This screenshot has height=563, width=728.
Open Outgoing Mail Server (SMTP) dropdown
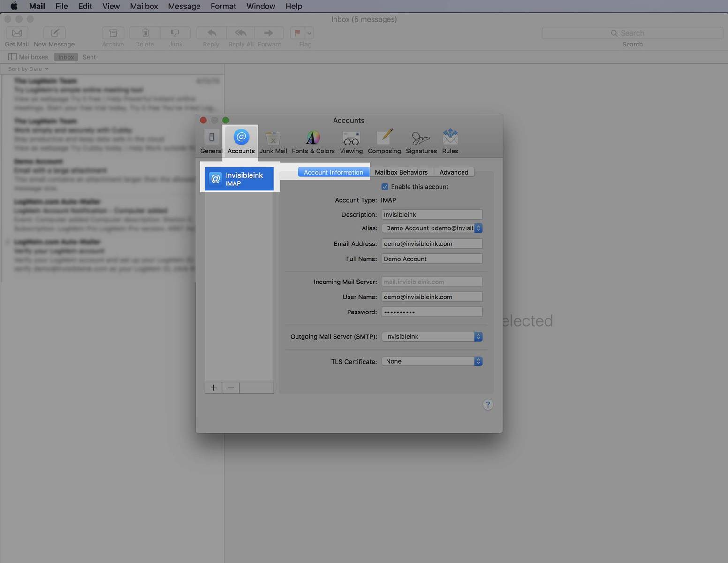[x=432, y=337]
